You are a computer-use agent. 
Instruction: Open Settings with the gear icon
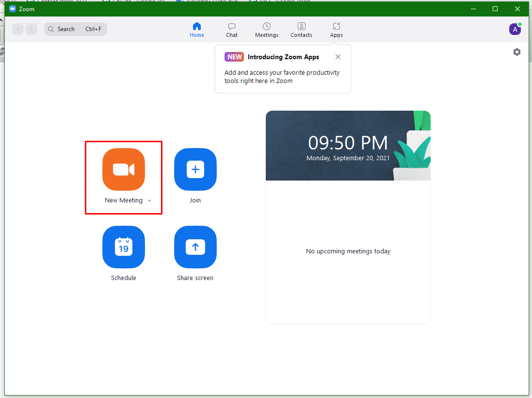point(517,52)
